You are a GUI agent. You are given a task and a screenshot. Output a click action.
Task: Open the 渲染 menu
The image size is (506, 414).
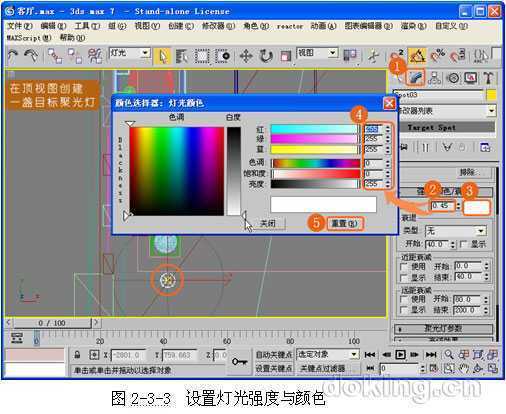coord(414,26)
